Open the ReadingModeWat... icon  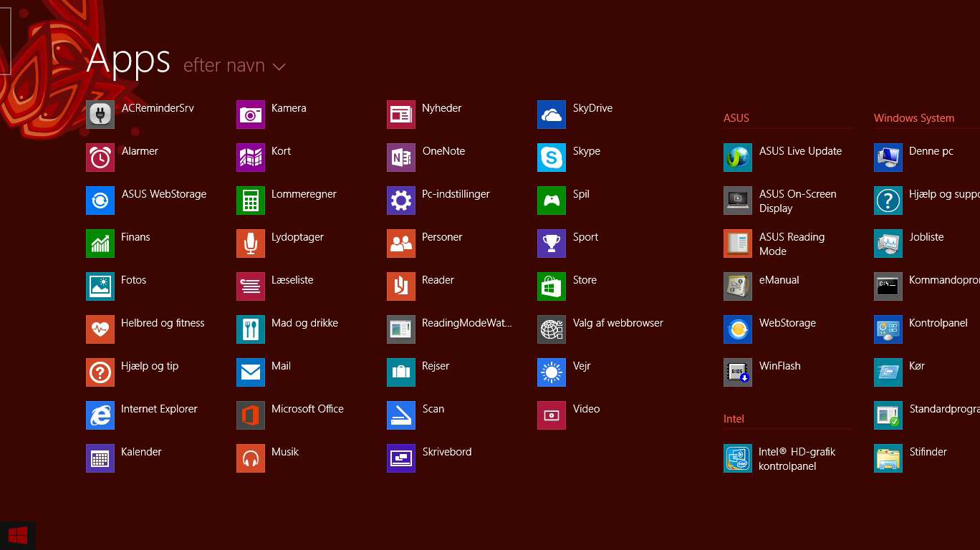pos(401,329)
